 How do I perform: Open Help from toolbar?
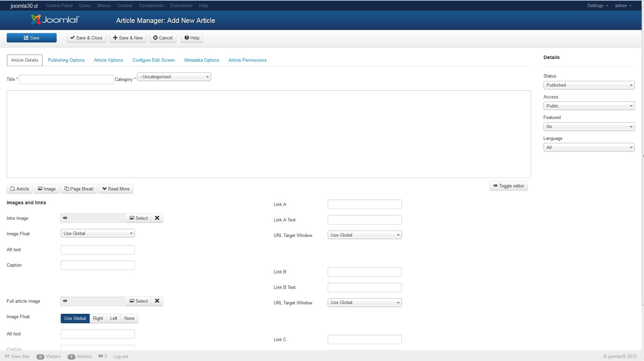click(x=192, y=38)
